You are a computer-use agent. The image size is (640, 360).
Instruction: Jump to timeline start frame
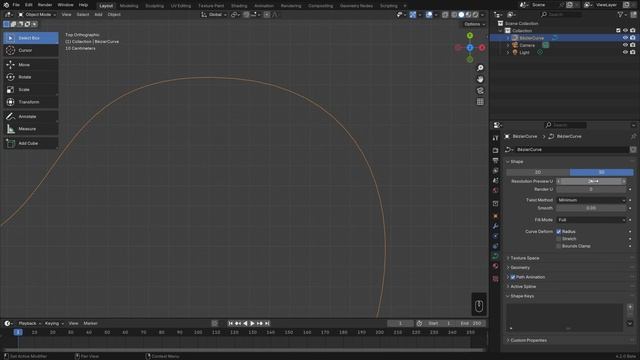pyautogui.click(x=230, y=323)
